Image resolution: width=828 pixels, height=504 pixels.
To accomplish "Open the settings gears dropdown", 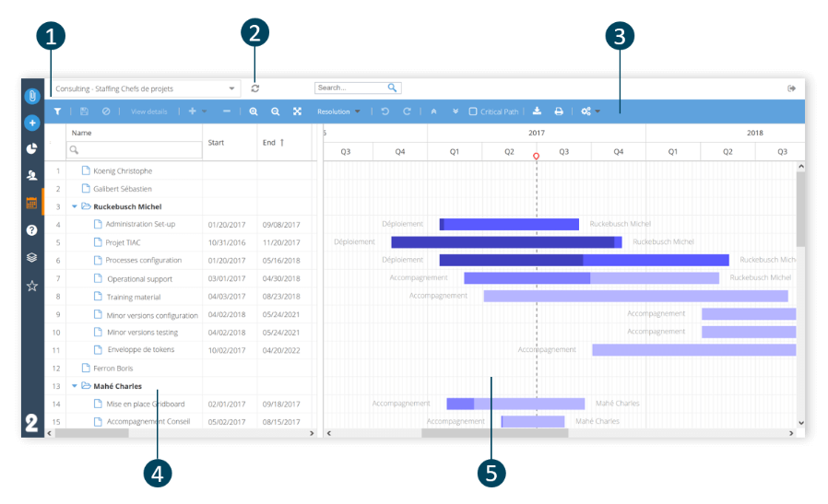I will pyautogui.click(x=589, y=111).
